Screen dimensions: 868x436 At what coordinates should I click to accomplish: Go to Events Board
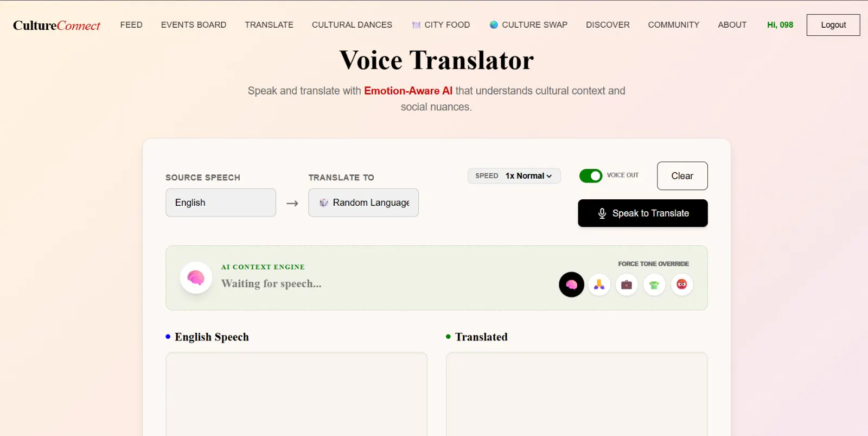(x=194, y=25)
